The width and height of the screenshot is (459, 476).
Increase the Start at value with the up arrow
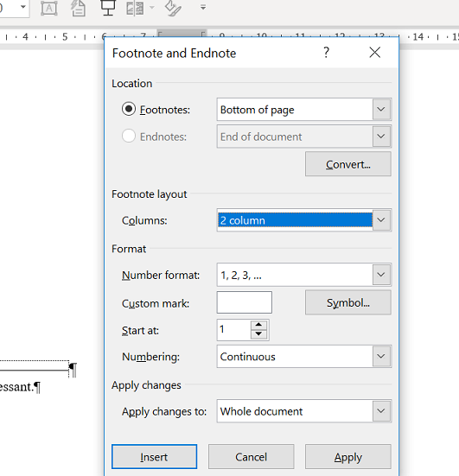tap(258, 325)
